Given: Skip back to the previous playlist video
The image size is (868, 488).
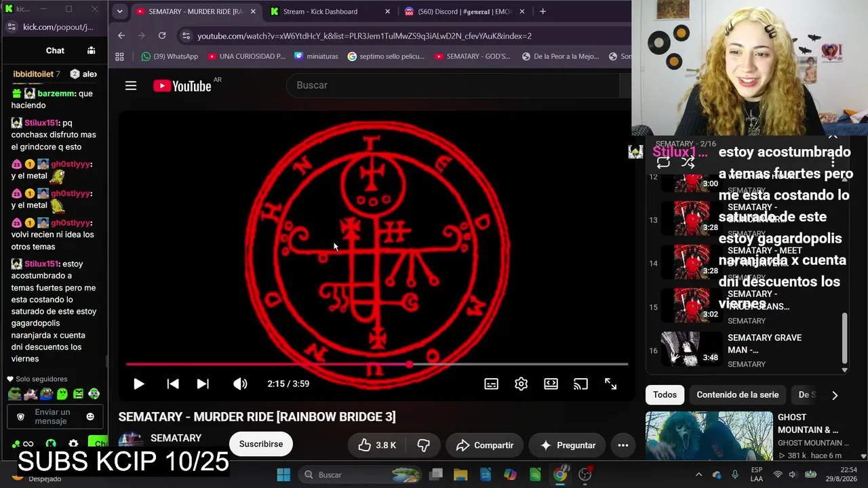Looking at the screenshot, I should (173, 384).
